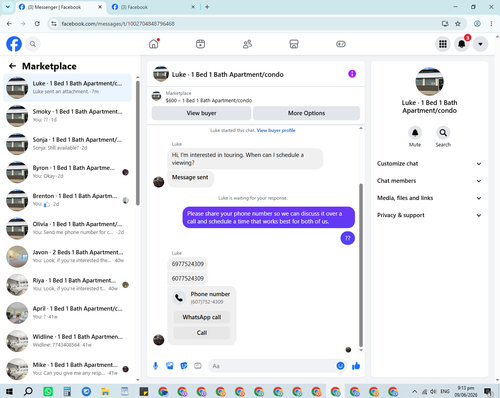The width and height of the screenshot is (500, 398).
Task: Open the Riya conversation
Action: click(68, 285)
